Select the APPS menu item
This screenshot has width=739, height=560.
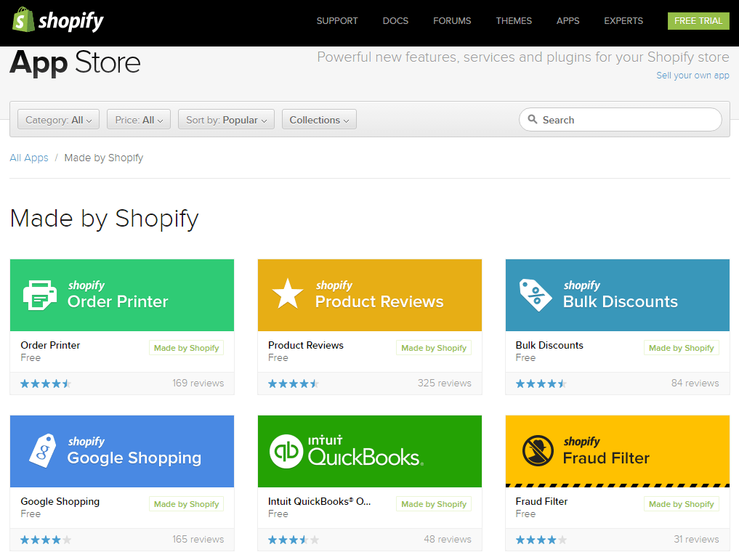[x=568, y=21]
